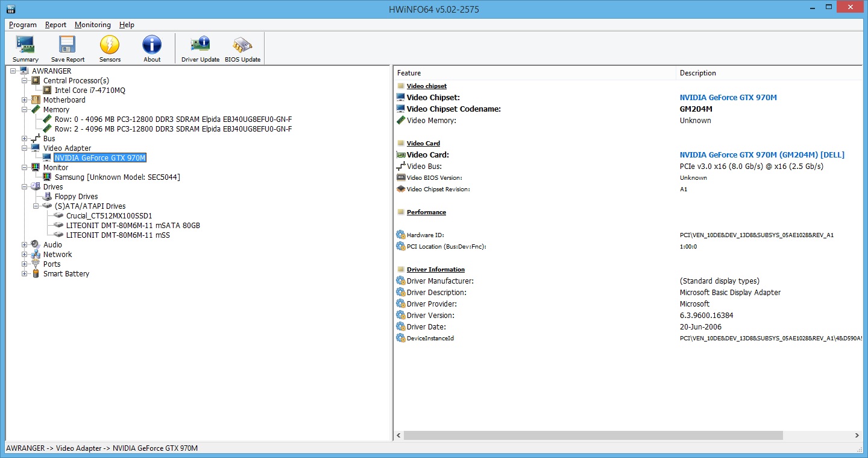
Task: Open the Report menu
Action: [x=56, y=25]
